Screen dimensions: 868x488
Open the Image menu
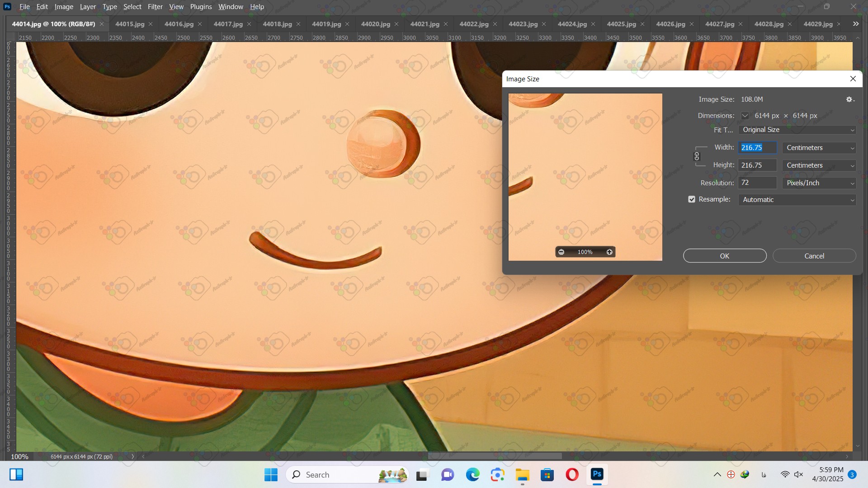pyautogui.click(x=64, y=7)
